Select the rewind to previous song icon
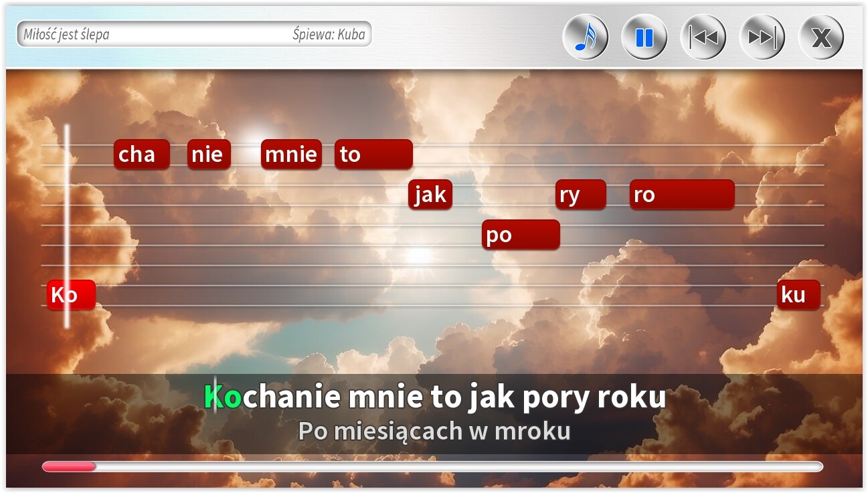 click(702, 36)
